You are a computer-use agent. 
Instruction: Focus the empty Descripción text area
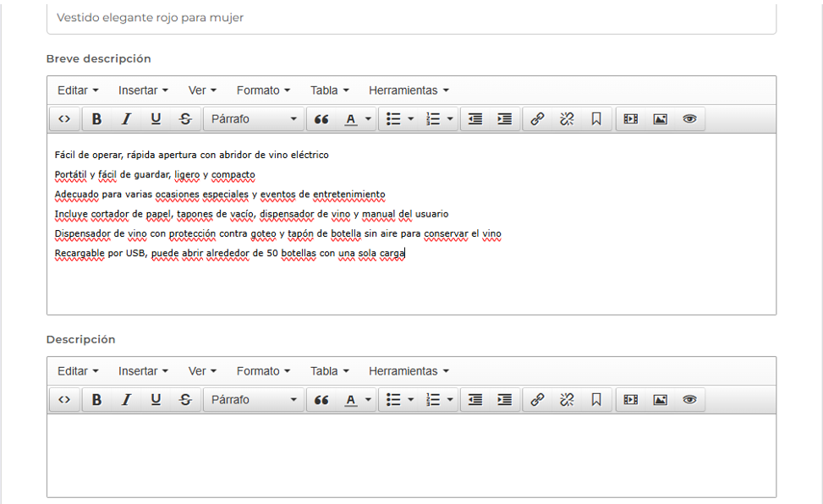pyautogui.click(x=411, y=456)
